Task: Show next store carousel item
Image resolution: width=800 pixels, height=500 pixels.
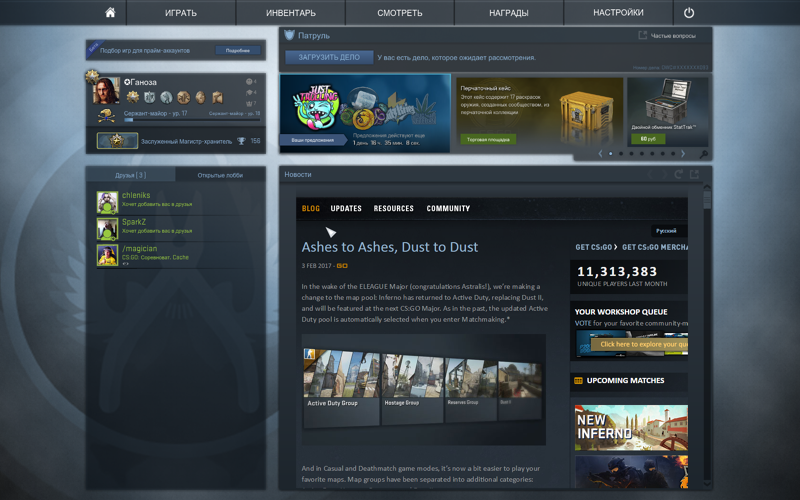Action: pos(683,154)
